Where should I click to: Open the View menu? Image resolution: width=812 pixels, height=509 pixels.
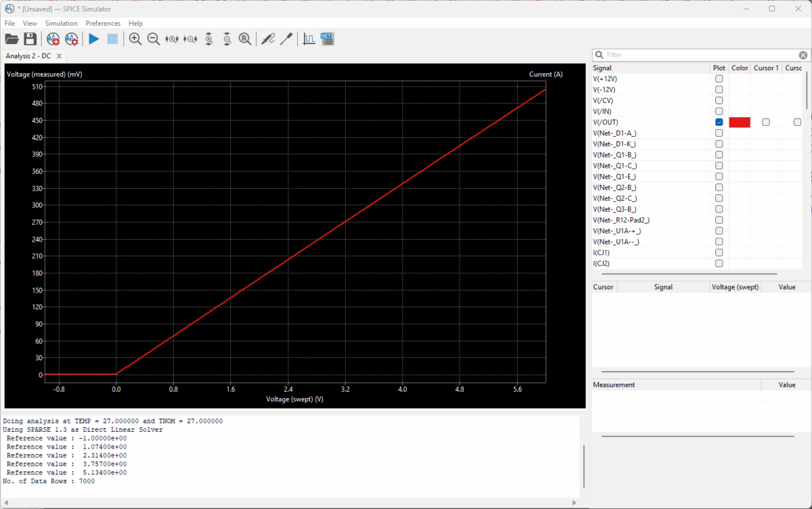click(30, 23)
